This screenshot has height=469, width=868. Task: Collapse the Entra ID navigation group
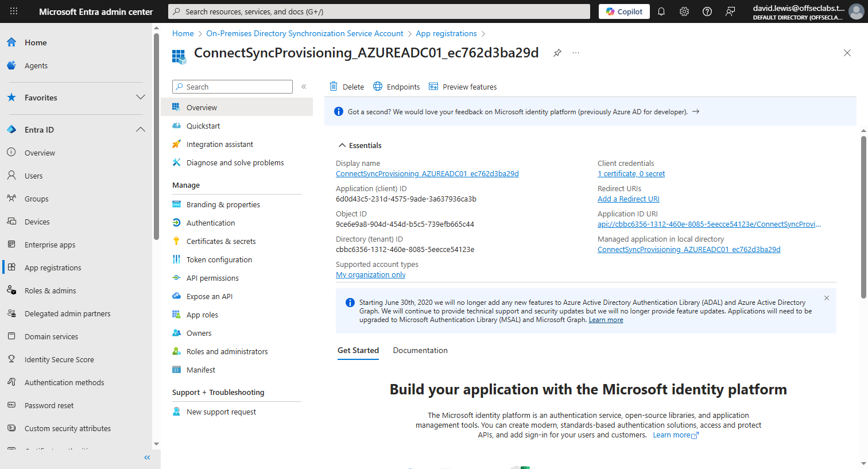click(141, 130)
